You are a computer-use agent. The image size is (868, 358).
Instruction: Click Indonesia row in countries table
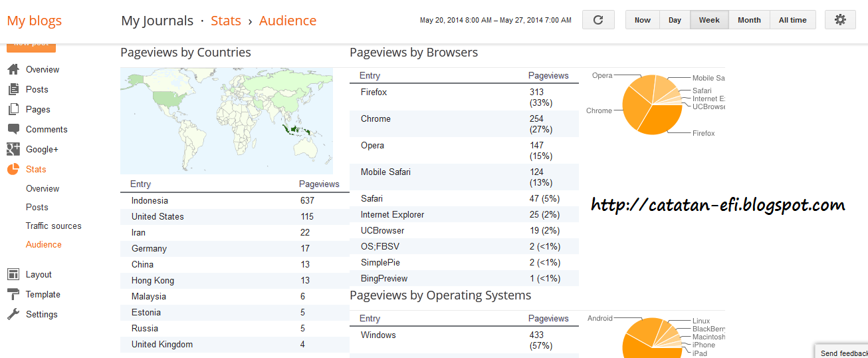[x=235, y=200]
